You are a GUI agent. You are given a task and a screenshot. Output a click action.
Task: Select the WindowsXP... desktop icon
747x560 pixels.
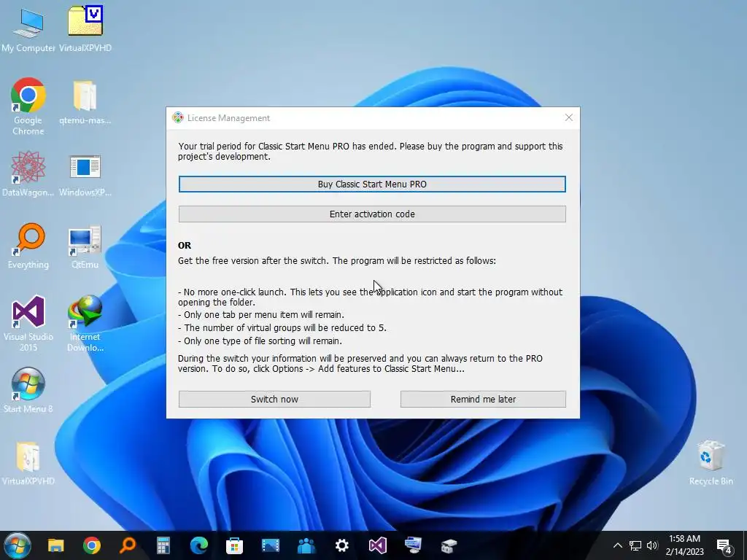click(x=85, y=174)
